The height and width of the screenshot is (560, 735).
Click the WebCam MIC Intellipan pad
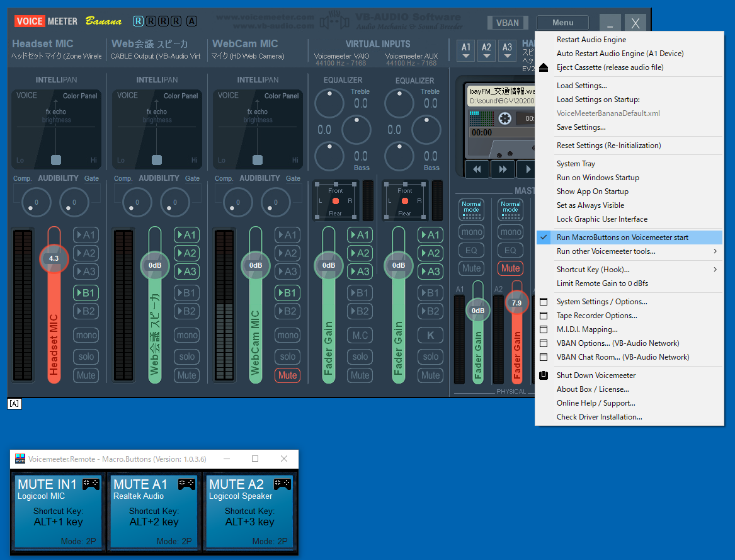click(x=258, y=129)
